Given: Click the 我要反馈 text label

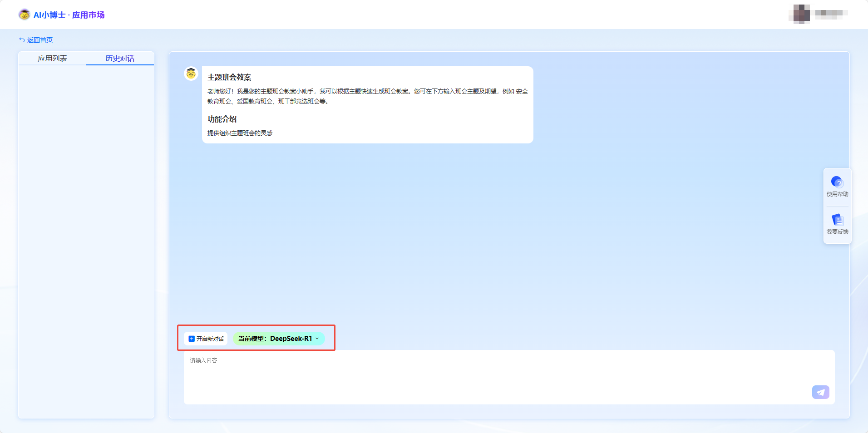Looking at the screenshot, I should point(837,232).
